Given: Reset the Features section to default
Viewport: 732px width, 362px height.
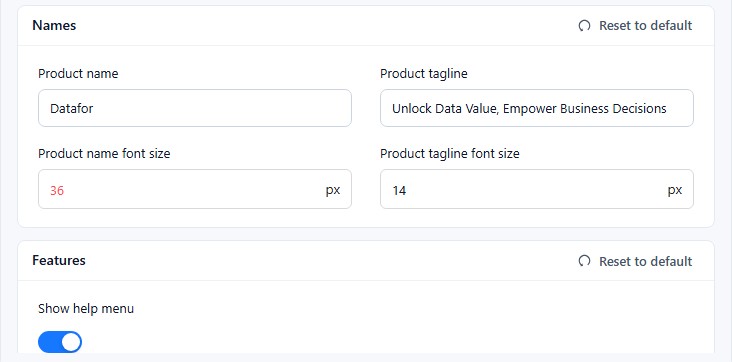Looking at the screenshot, I should pyautogui.click(x=635, y=261).
